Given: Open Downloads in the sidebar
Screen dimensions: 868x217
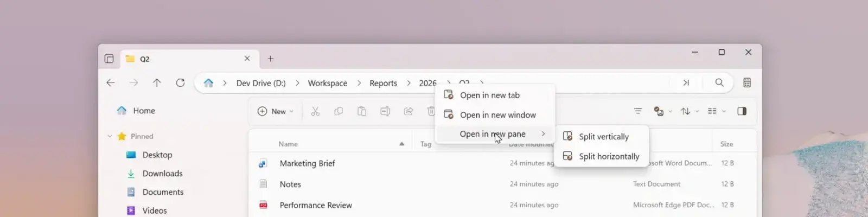Looking at the screenshot, I should 162,174.
